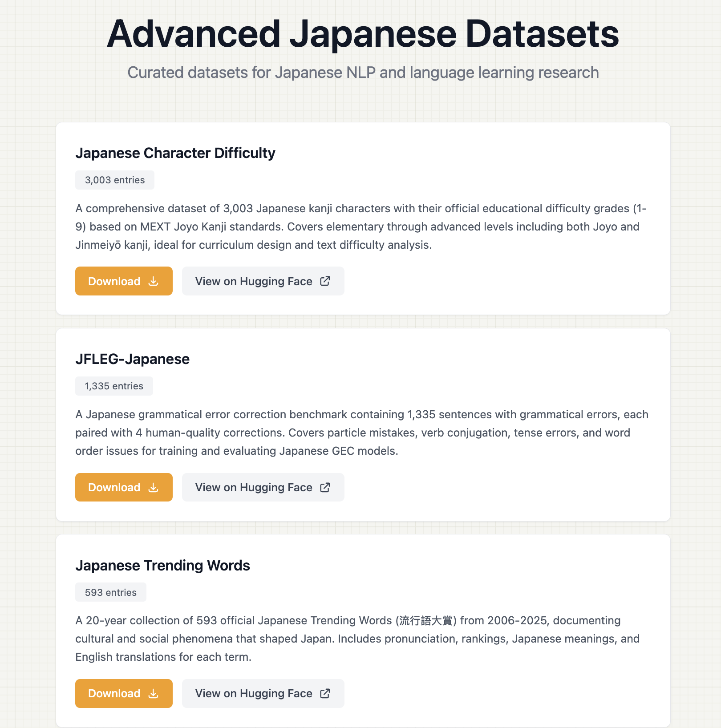Click the download arrow icon on Japanese Trending Words
Image resolution: width=721 pixels, height=728 pixels.
coord(153,693)
